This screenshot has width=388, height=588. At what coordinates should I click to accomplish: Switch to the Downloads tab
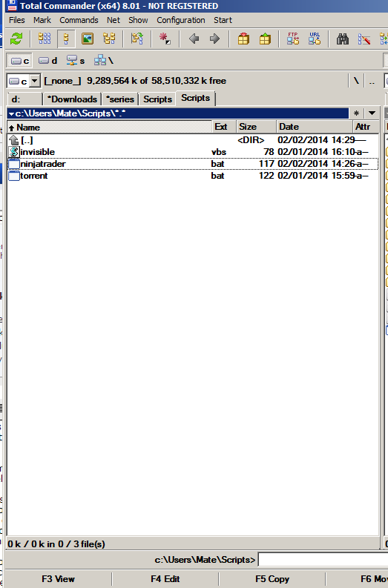point(72,99)
